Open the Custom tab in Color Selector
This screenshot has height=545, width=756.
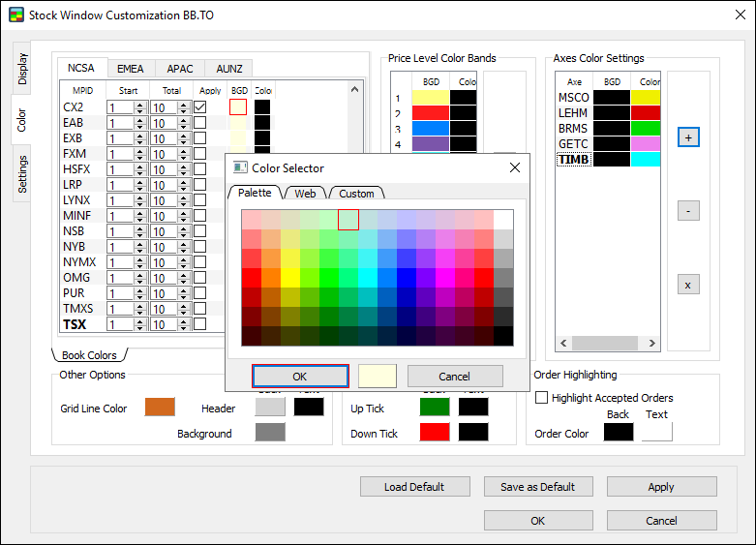pyautogui.click(x=356, y=194)
